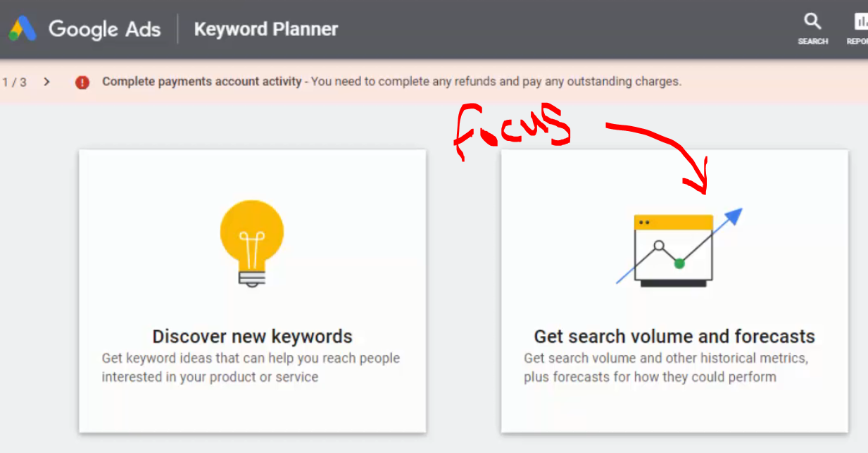The width and height of the screenshot is (868, 453).
Task: Click the refunds and outstanding charges message
Action: click(496, 82)
